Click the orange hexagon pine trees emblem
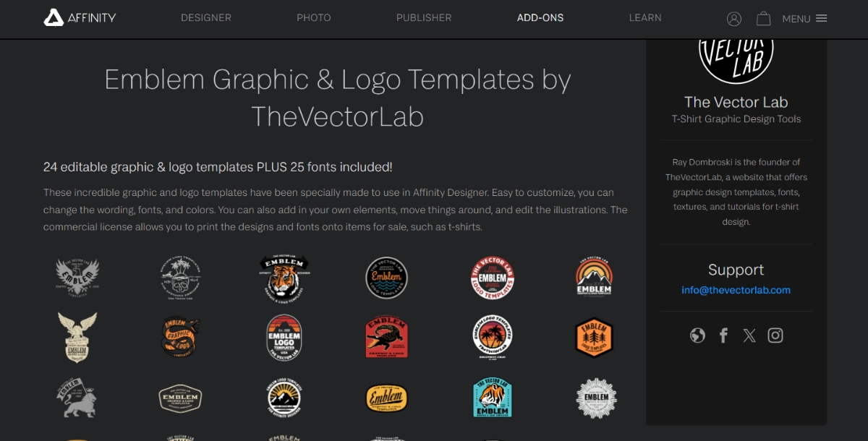The width and height of the screenshot is (868, 441). 594,338
